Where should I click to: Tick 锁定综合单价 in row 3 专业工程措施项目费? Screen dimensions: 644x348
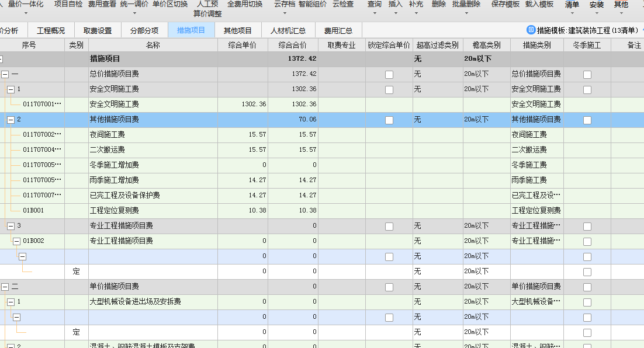[389, 226]
